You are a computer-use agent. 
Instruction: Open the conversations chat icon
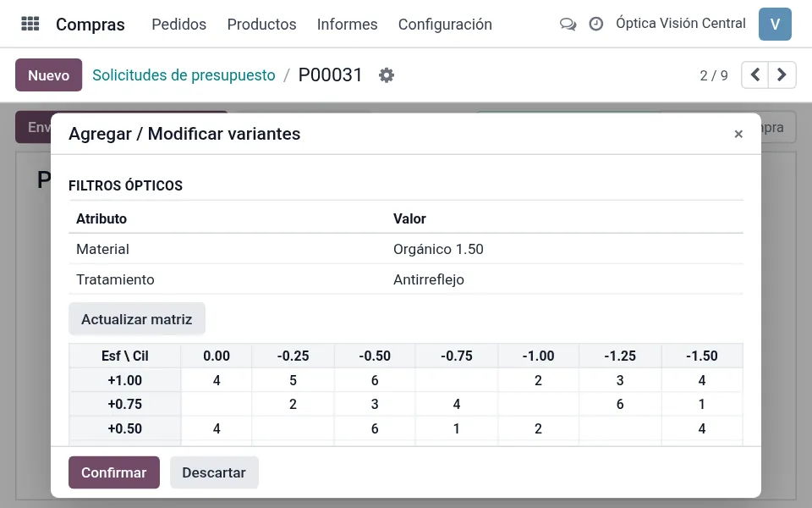tap(568, 24)
